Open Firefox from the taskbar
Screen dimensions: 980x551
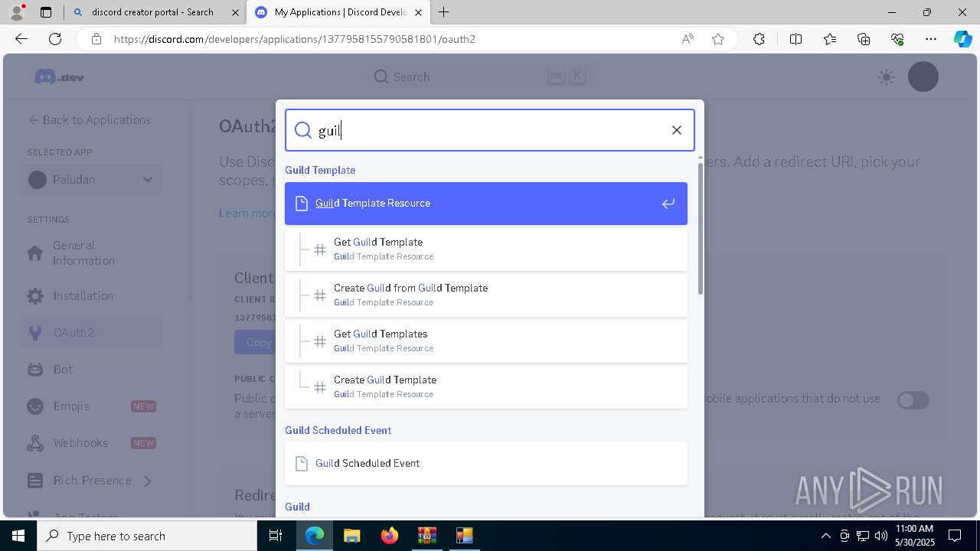(390, 536)
